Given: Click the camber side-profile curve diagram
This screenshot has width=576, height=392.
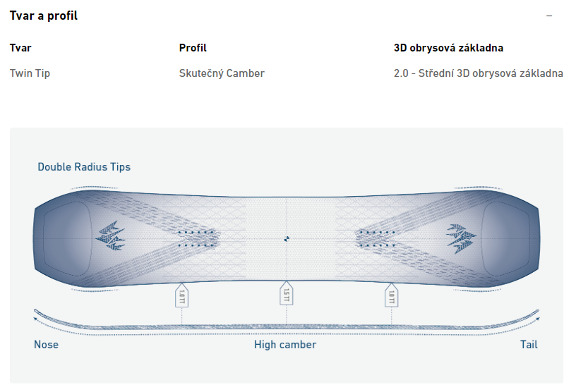Looking at the screenshot, I should click(x=287, y=323).
